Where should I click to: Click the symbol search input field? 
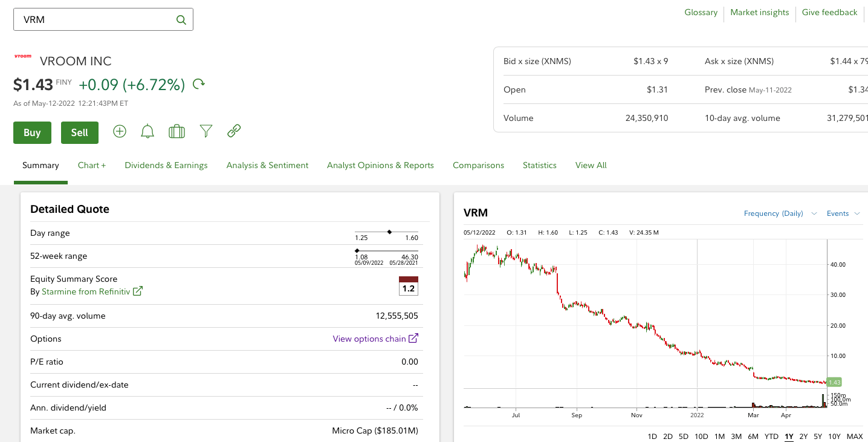[x=103, y=19]
